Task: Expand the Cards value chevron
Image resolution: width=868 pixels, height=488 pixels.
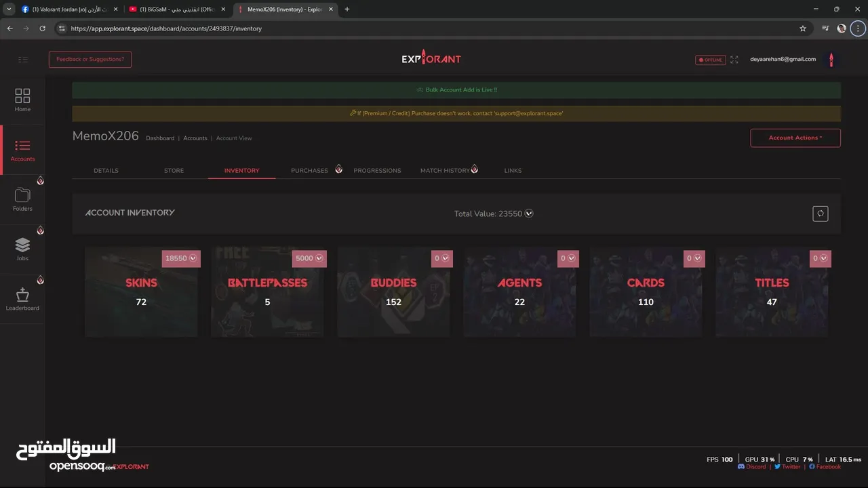Action: [x=698, y=258]
